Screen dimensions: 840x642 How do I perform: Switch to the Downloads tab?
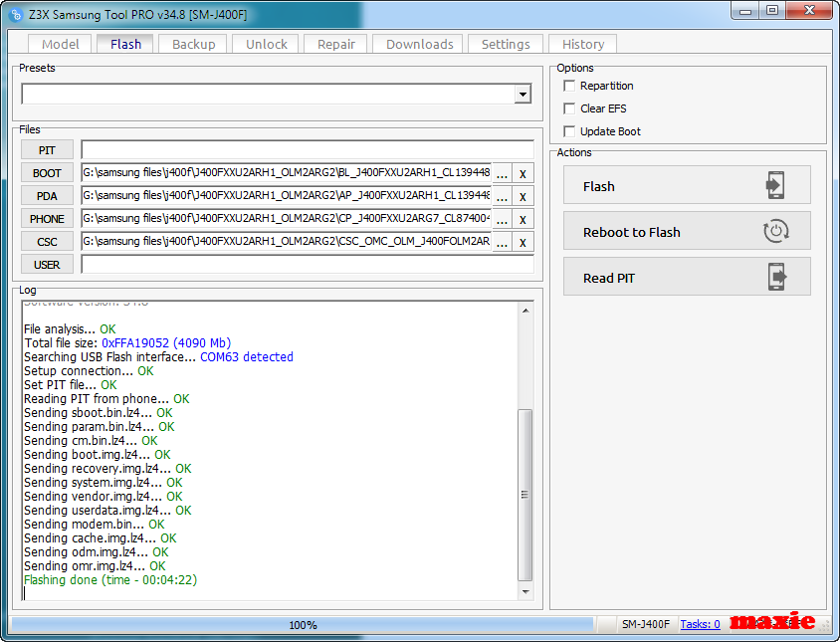click(x=419, y=44)
